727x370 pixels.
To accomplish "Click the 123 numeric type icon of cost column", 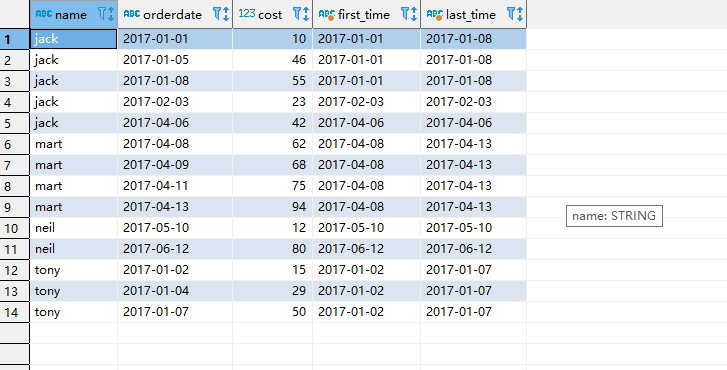I will 247,14.
